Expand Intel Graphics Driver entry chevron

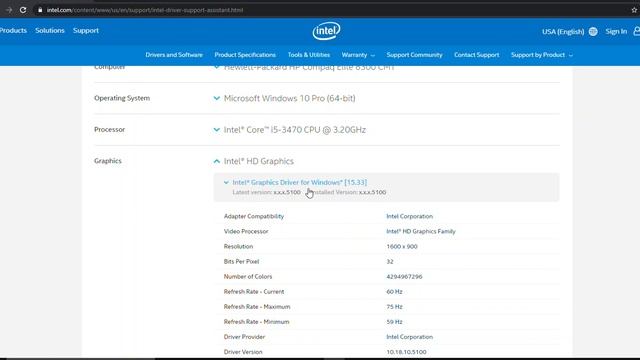[x=226, y=182]
